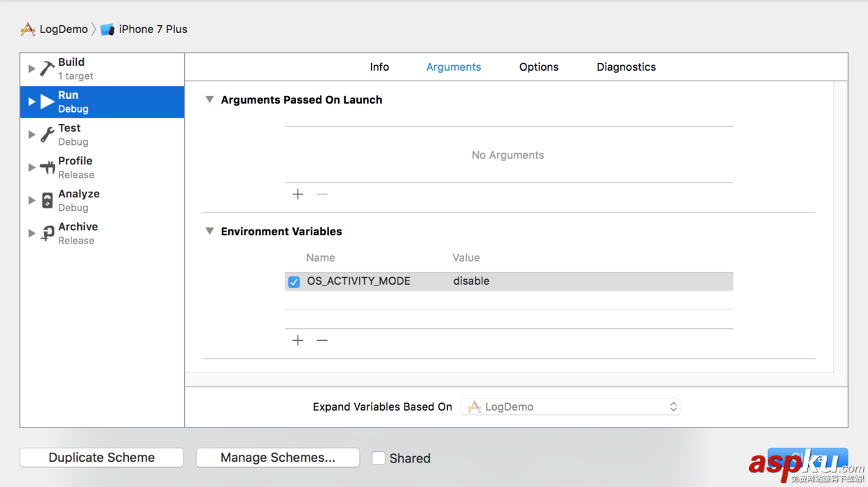
Task: Click the LogDemo project icon in the breadcrumb
Action: pyautogui.click(x=28, y=29)
